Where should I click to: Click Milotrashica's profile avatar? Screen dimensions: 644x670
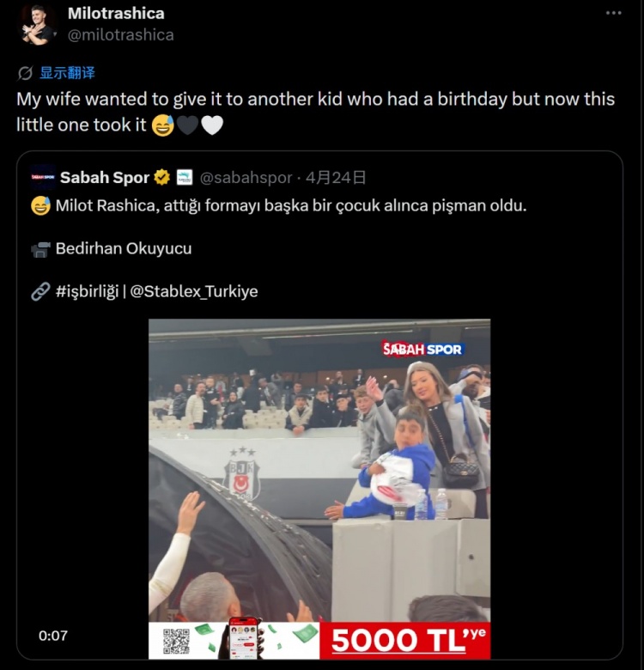point(37,23)
